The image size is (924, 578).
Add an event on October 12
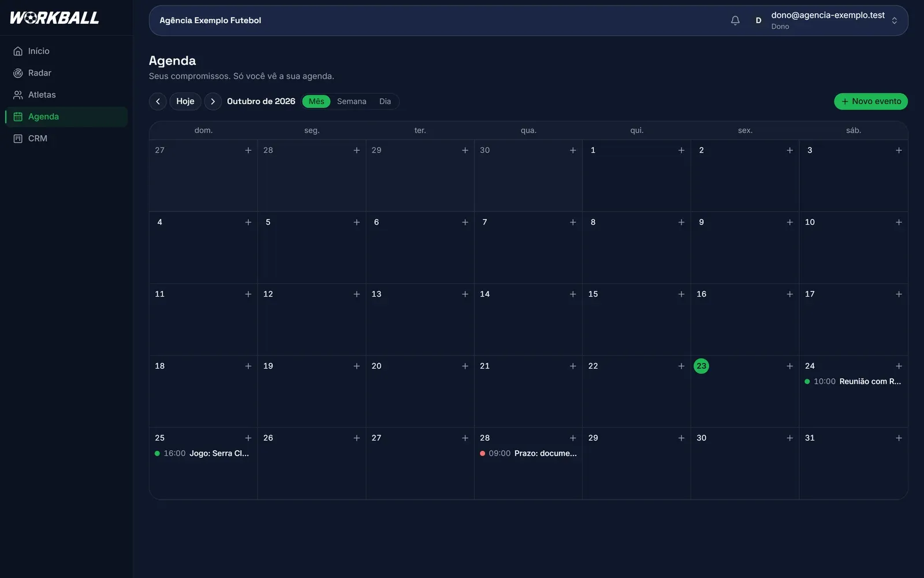click(x=356, y=294)
